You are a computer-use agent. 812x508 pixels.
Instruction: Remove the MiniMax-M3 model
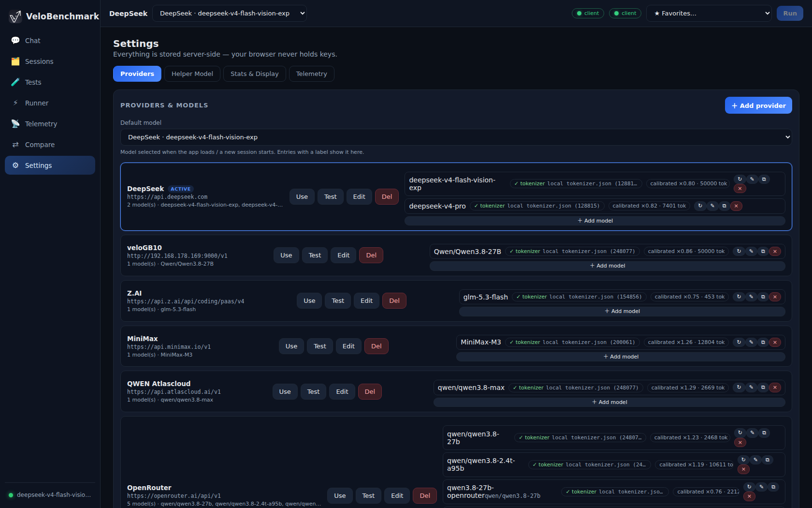point(775,343)
